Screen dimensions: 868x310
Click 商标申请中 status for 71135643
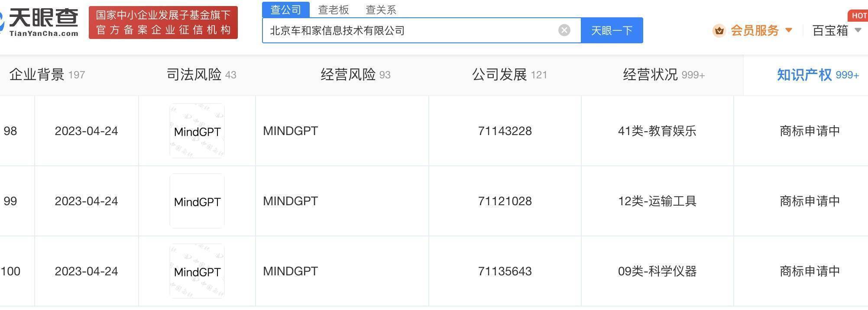tap(810, 271)
